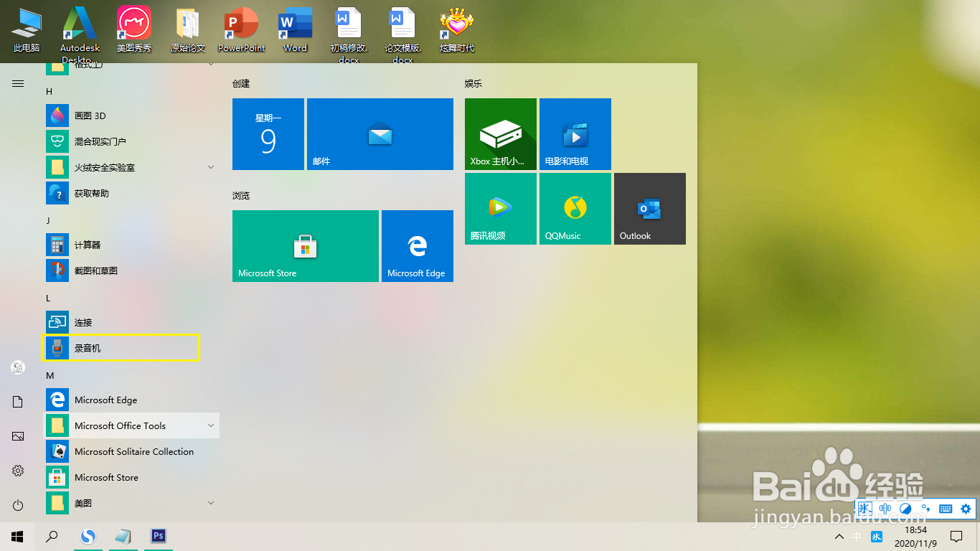Open the Movies & TV (电影和电视) tile

[x=575, y=134]
